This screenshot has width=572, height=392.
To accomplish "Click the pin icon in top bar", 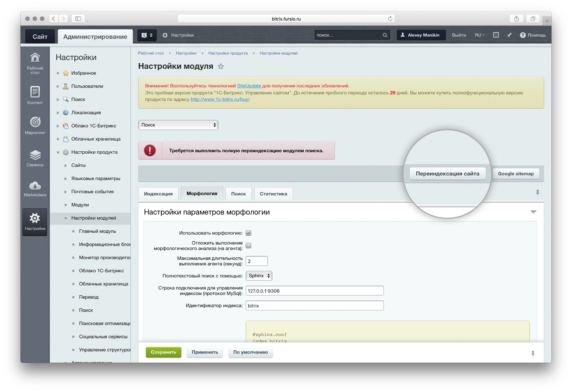I will pos(509,35).
